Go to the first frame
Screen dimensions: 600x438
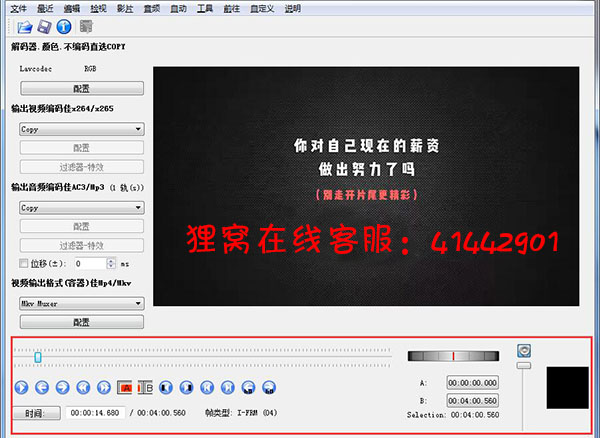pos(207,388)
